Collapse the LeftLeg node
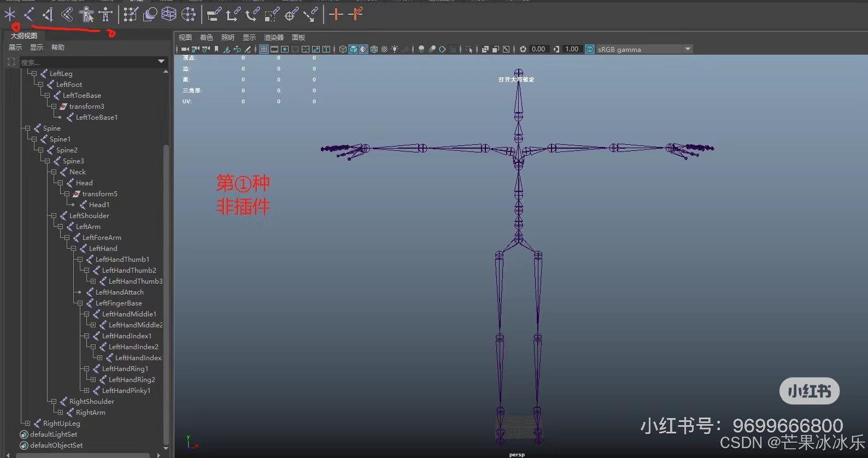Screen dimensions: 868x458 coord(34,73)
